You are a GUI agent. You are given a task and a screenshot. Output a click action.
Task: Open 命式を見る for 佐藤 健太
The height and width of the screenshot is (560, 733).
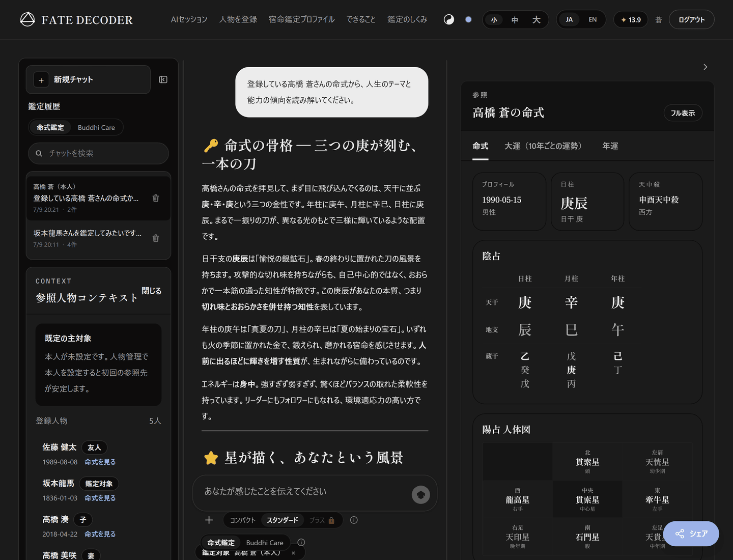point(100,462)
